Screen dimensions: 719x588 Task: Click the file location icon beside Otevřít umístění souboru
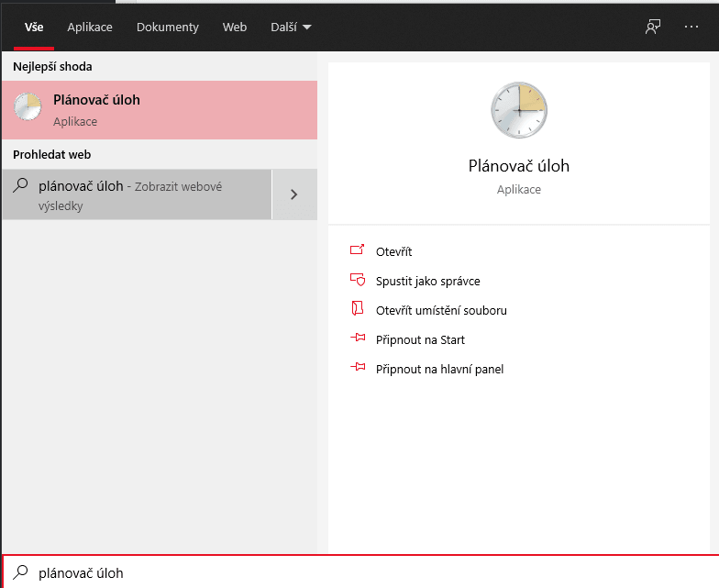tap(358, 308)
